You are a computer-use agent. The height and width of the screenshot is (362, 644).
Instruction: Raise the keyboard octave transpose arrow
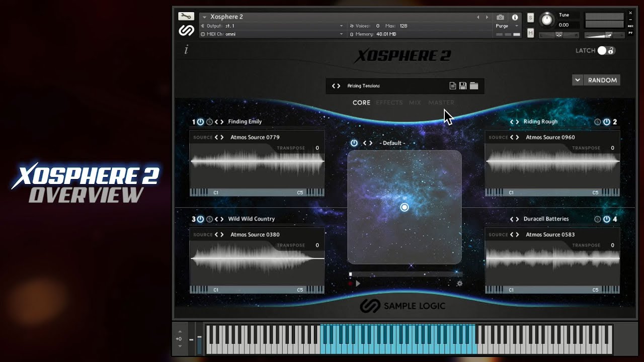pos(180,332)
